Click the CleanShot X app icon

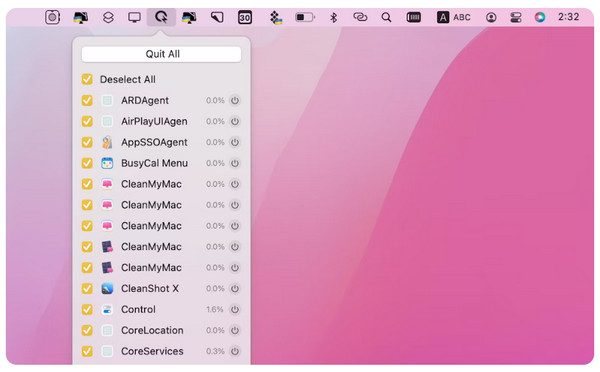click(107, 289)
